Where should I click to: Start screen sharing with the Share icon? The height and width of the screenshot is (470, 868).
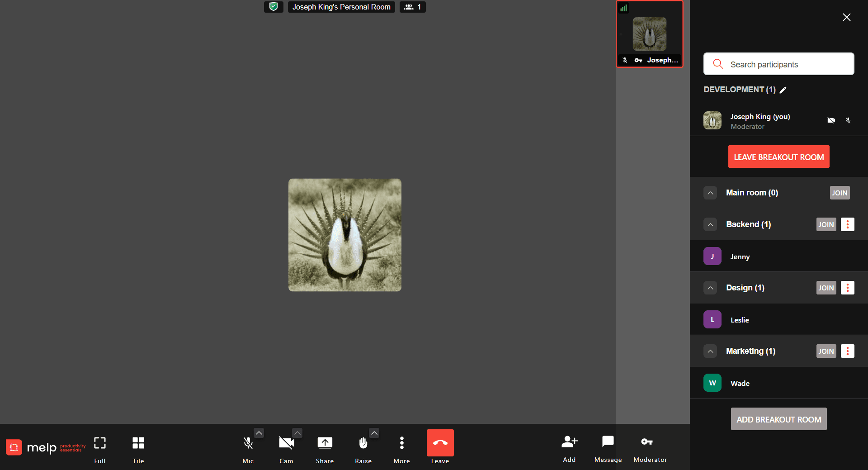pyautogui.click(x=325, y=443)
